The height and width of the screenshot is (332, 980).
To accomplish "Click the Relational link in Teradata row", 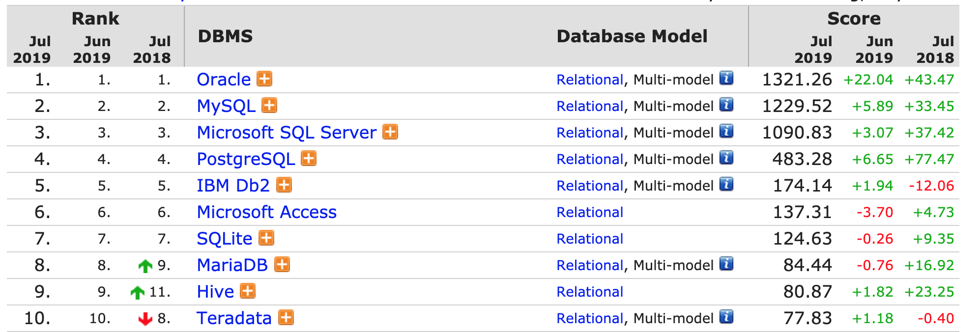I will 590,318.
